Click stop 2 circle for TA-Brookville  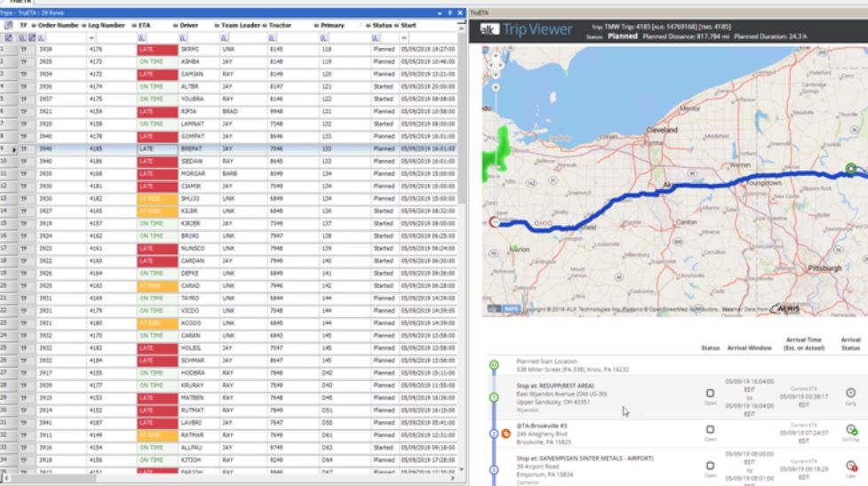[x=494, y=434]
